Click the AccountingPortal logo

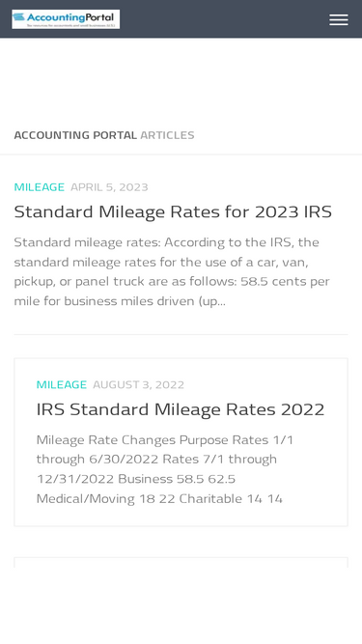66,19
